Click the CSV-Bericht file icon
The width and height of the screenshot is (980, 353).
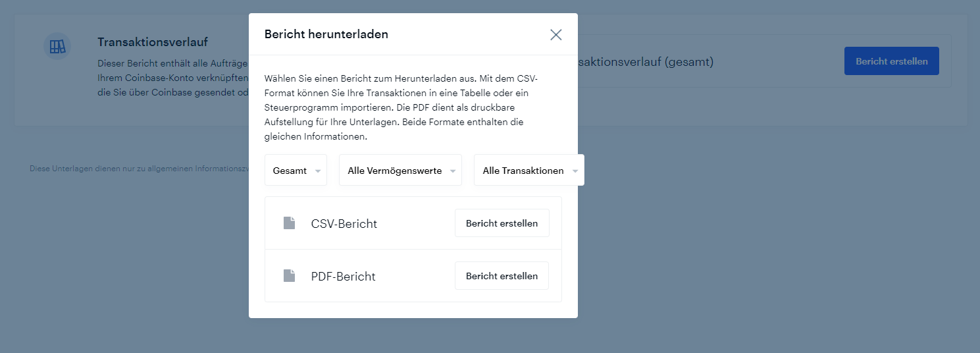289,223
